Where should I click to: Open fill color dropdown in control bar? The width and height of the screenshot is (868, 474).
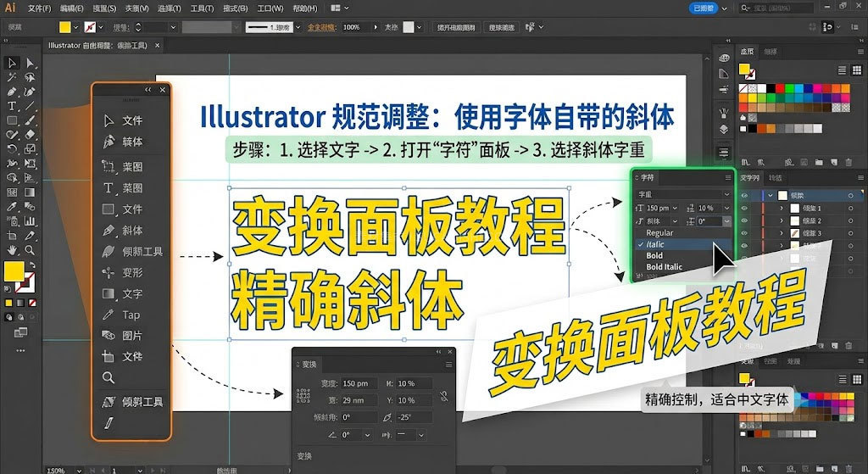75,27
